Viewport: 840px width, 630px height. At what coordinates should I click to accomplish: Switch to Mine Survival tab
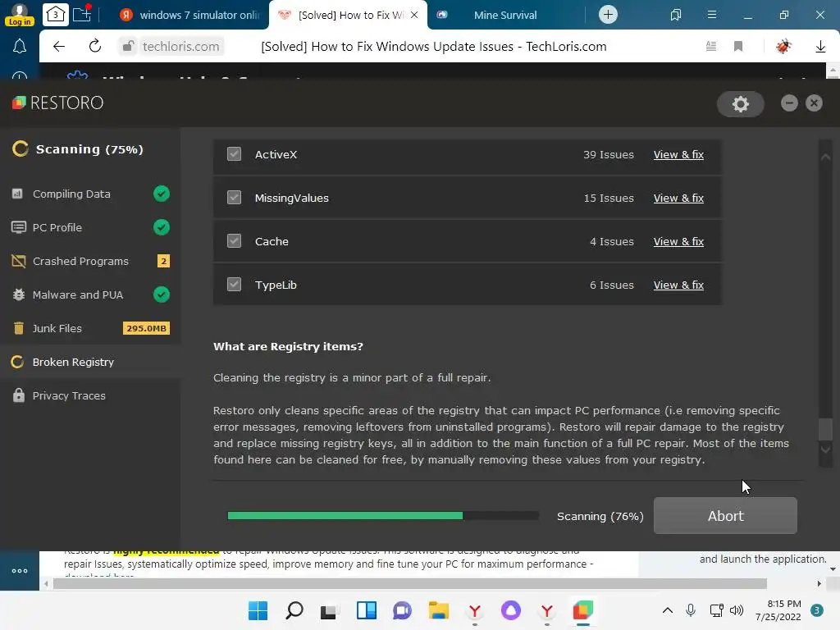[x=505, y=15]
